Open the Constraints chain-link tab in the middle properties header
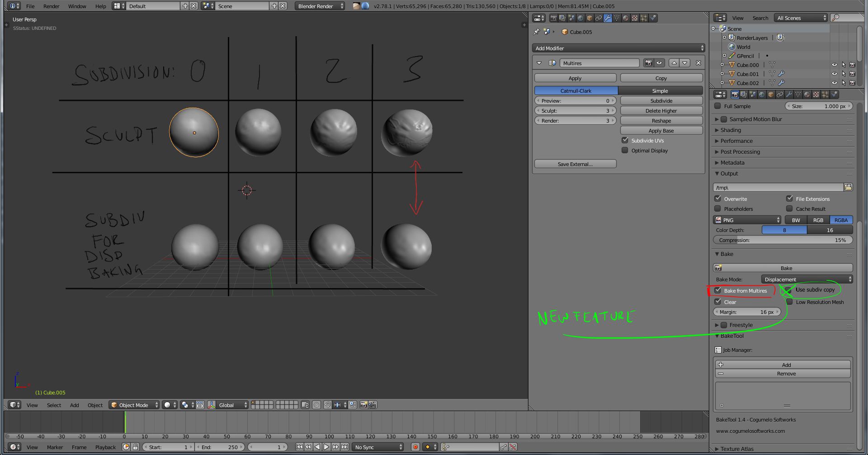Image resolution: width=868 pixels, height=455 pixels. 599,18
